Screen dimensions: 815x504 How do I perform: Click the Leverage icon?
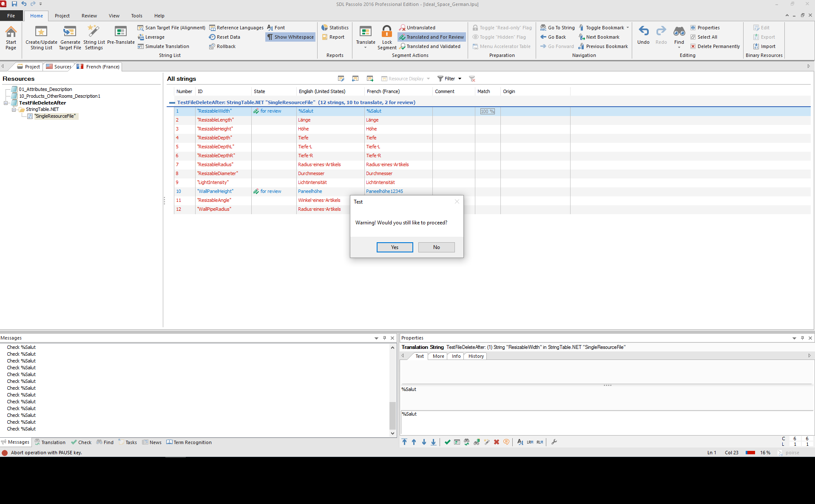coord(151,37)
